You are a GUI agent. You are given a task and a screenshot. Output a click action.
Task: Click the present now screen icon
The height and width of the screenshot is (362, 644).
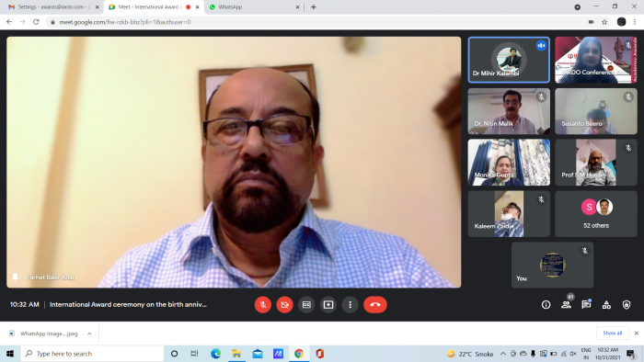[328, 305]
